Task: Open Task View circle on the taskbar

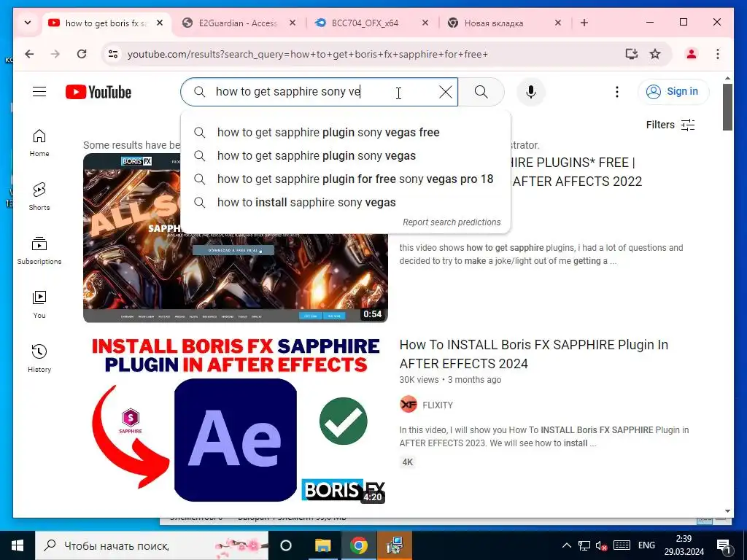Action: tap(286, 545)
